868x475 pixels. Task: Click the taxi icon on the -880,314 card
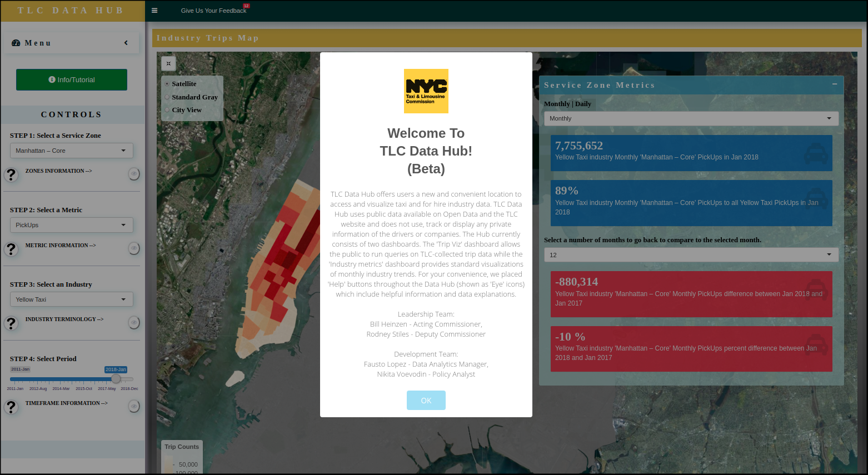(816, 291)
